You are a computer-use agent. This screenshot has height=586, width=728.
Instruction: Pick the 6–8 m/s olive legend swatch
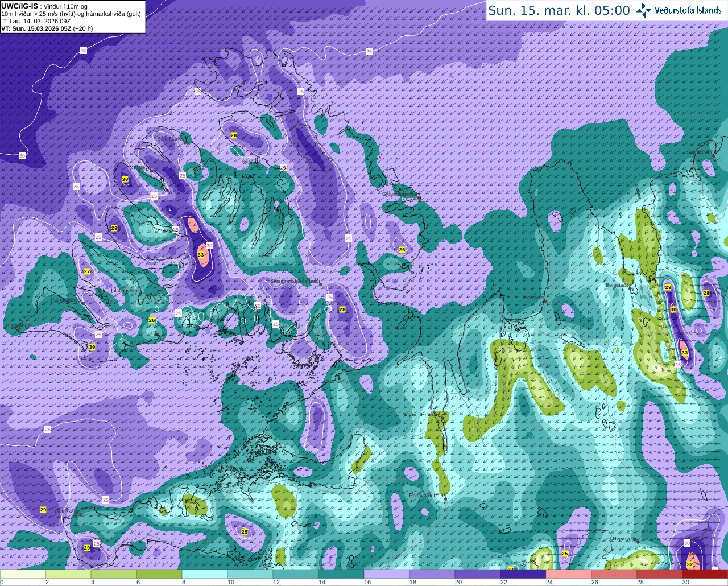(x=159, y=574)
